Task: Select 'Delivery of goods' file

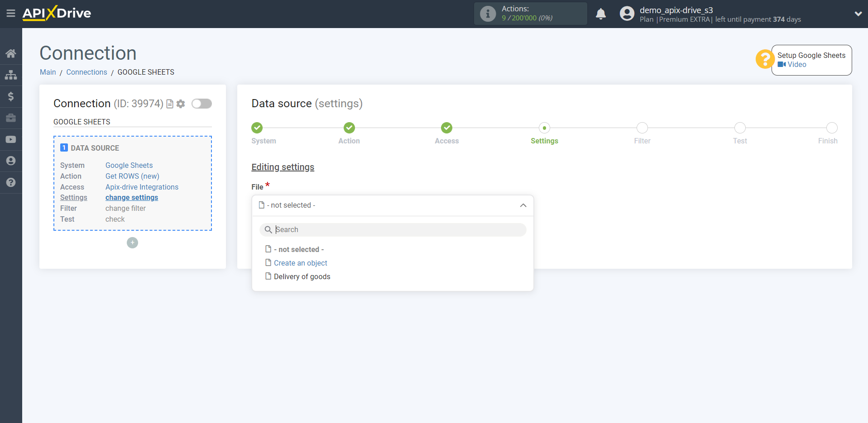Action: click(302, 277)
